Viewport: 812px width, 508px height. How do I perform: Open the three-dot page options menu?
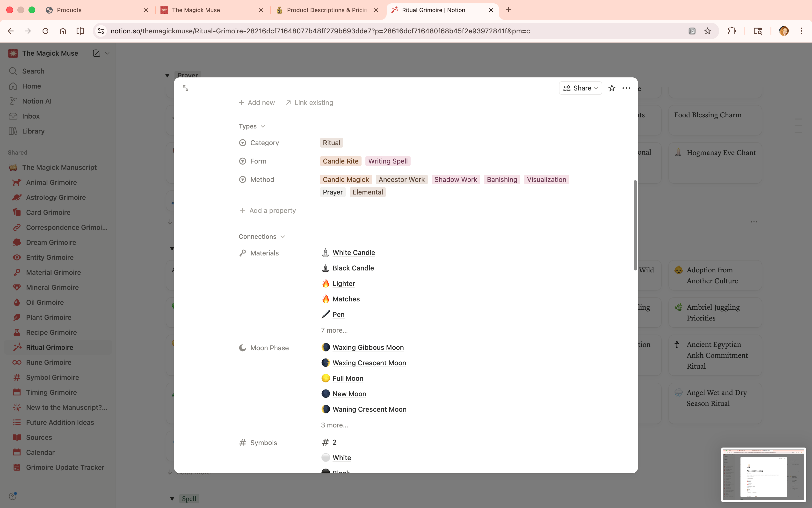(626, 88)
